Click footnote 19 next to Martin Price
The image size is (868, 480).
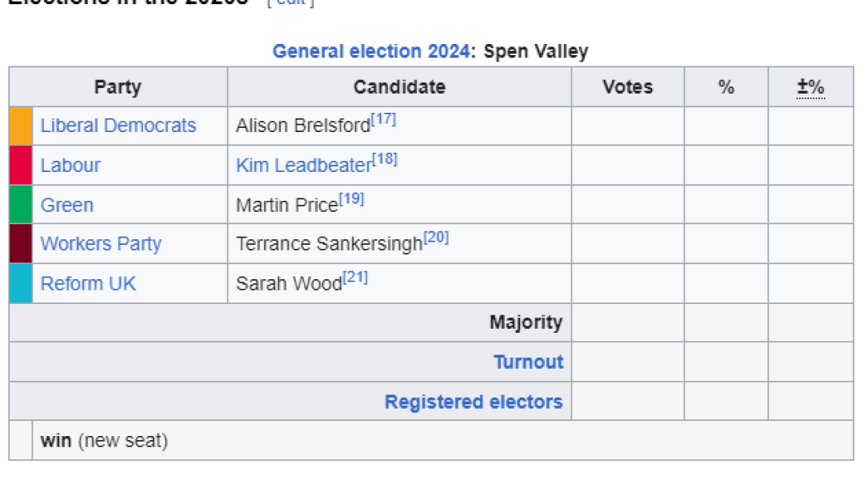click(352, 199)
